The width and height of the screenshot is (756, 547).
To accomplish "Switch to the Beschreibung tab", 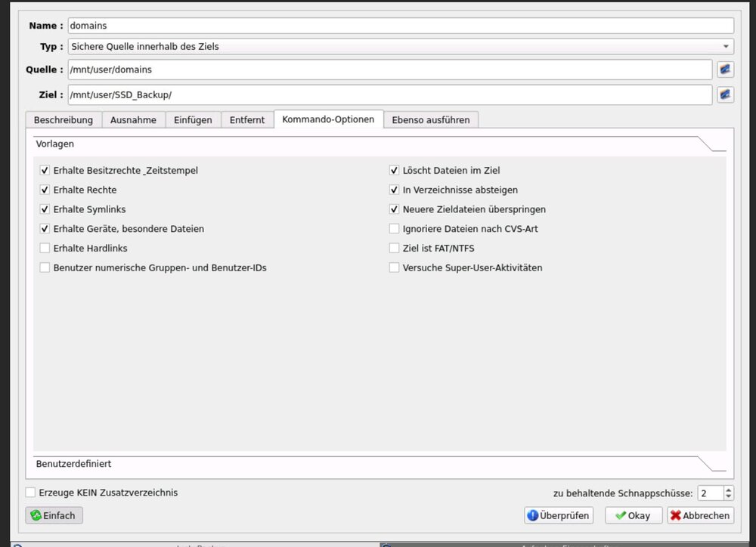I will pos(64,119).
